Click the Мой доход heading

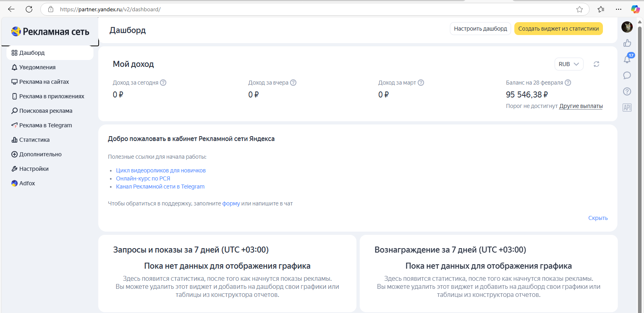click(133, 64)
